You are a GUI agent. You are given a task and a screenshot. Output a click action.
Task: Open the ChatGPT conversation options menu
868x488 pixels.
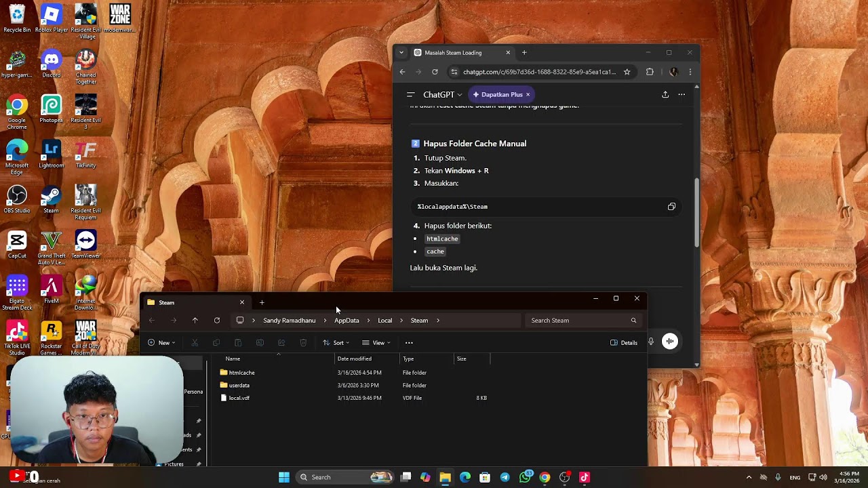point(682,94)
